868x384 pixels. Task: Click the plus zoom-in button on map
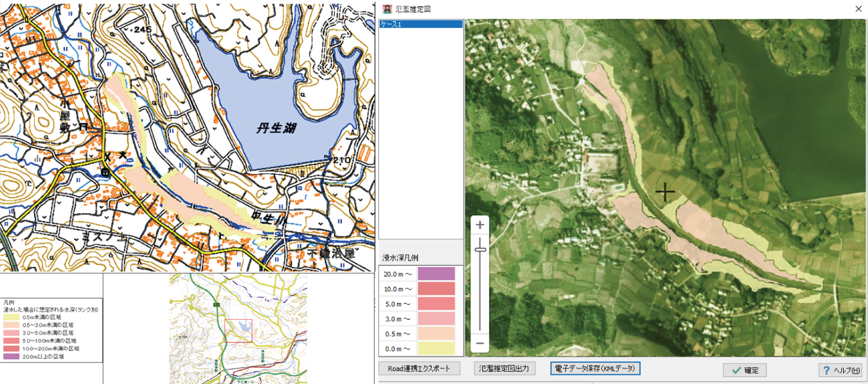(480, 225)
